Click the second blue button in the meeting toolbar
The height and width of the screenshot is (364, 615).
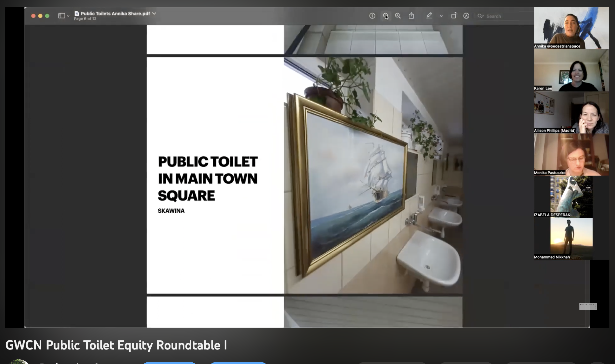coord(238,363)
